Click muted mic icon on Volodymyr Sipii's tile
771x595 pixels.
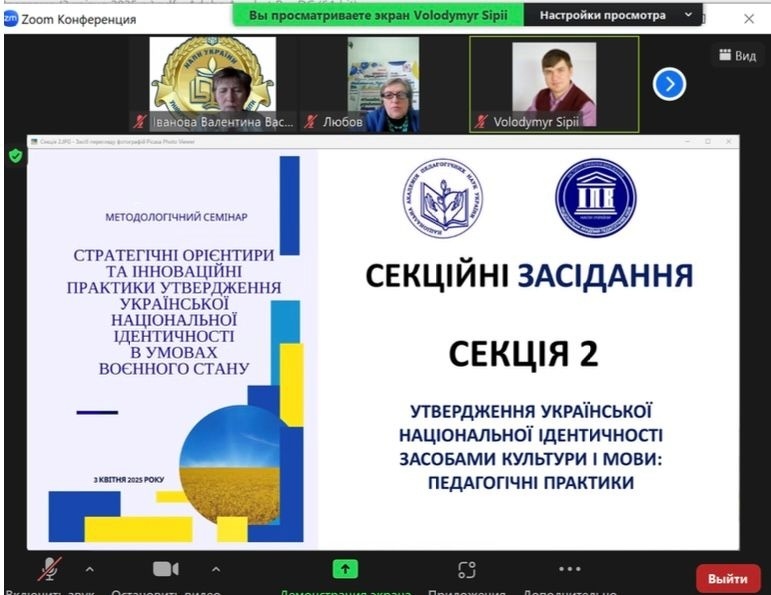tap(482, 122)
